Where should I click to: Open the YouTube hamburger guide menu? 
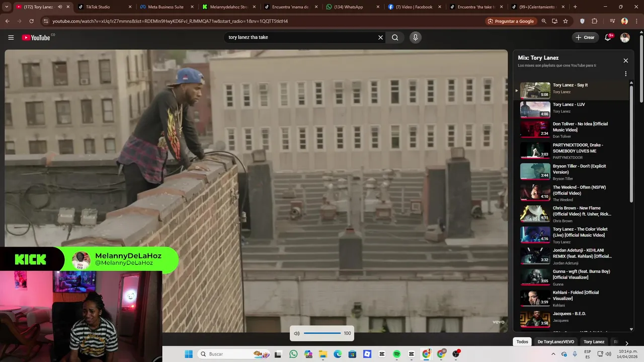(x=11, y=37)
